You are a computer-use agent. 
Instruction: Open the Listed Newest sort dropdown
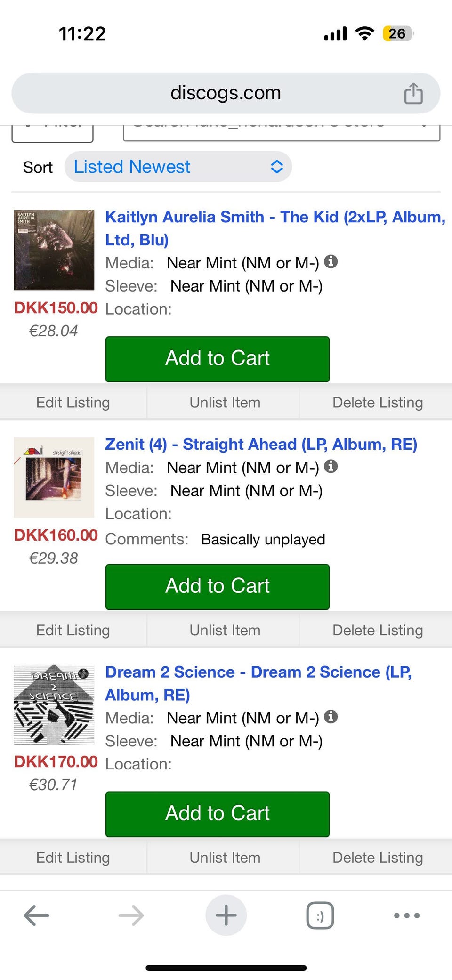(178, 167)
